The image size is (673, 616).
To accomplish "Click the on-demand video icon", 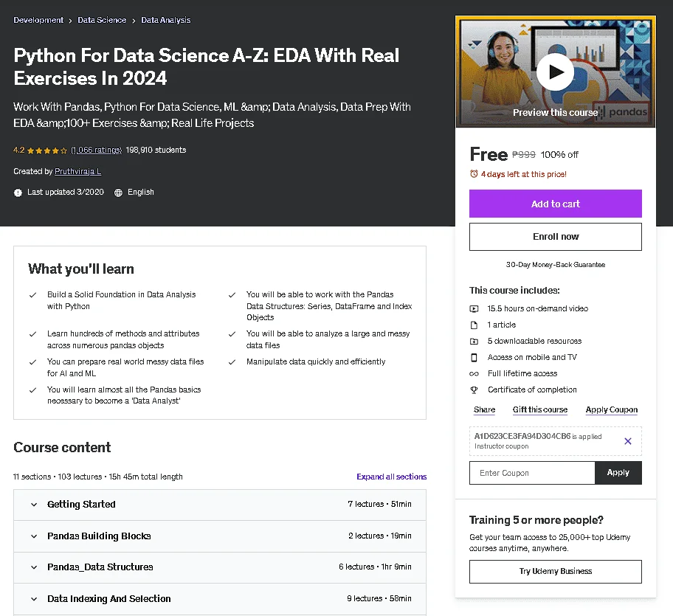I will pyautogui.click(x=474, y=308).
